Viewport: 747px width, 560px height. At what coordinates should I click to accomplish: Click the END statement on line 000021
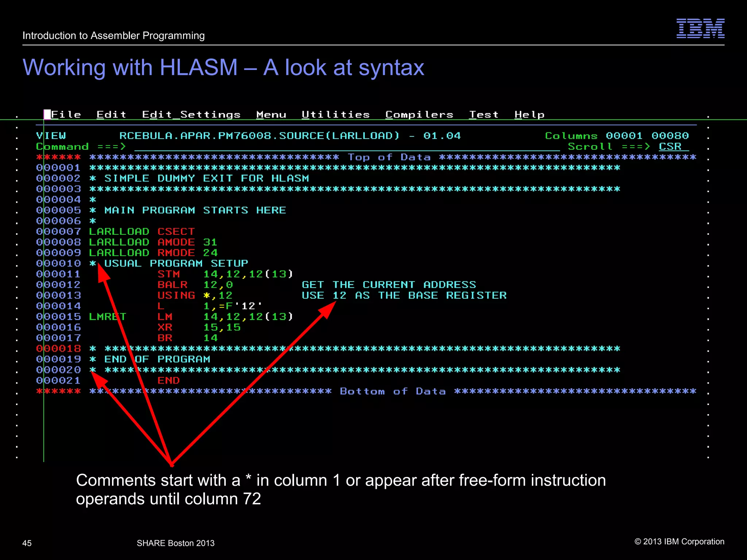pos(169,381)
